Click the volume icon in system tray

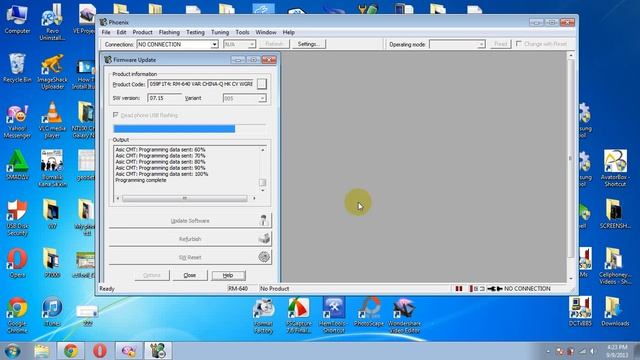click(x=592, y=351)
